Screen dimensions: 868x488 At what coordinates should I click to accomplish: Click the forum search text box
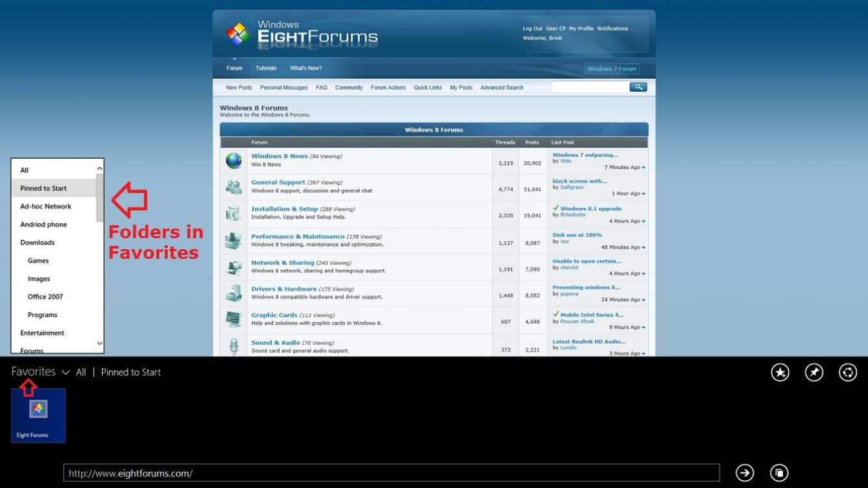590,87
